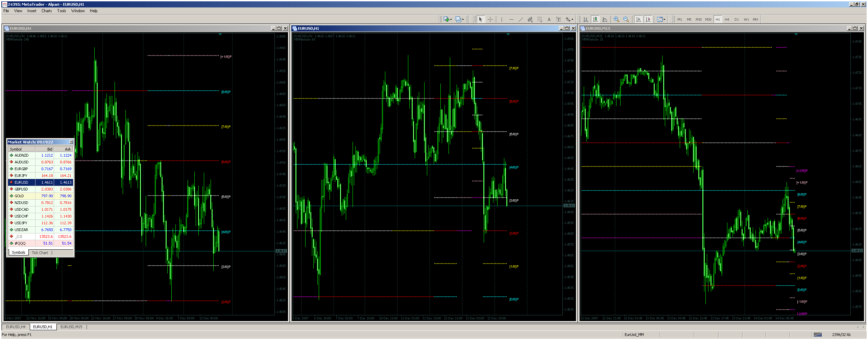This screenshot has width=868, height=339.
Task: Select the Symbols tab in Market Watch
Action: [18, 253]
